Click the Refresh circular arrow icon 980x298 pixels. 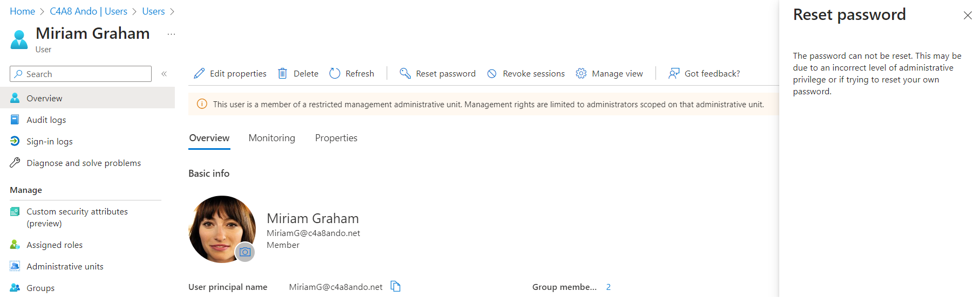pos(335,73)
